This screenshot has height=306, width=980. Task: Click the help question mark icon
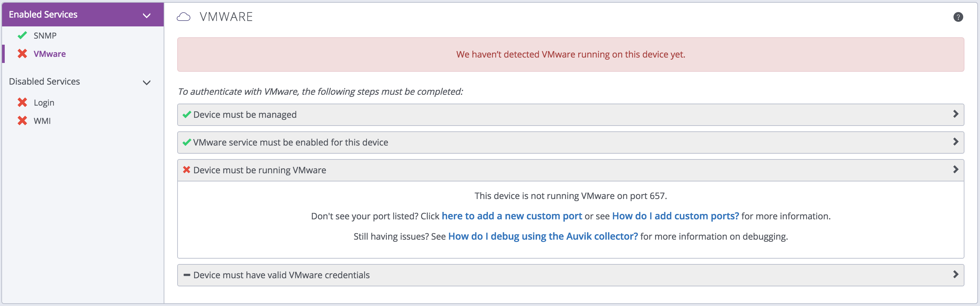click(958, 17)
